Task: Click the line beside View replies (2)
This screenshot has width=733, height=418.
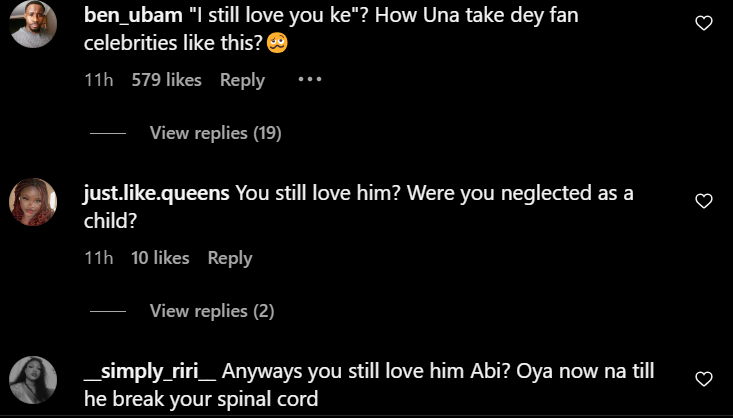Action: pos(107,312)
